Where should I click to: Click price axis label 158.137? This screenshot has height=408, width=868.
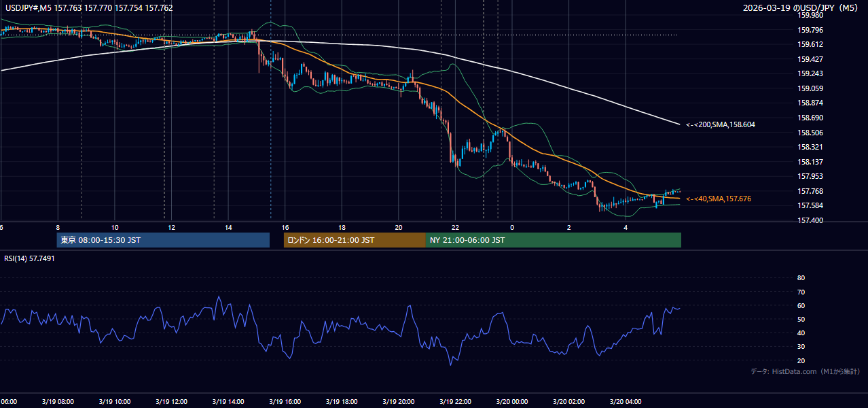click(x=810, y=162)
